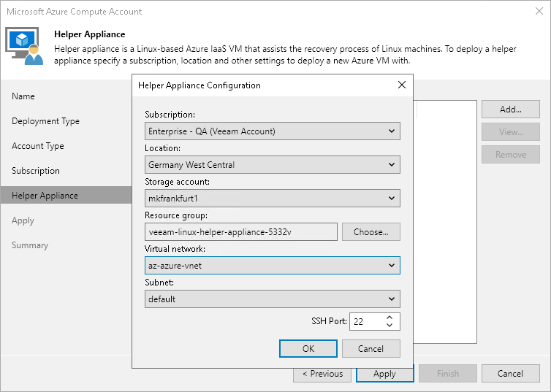Go back with the Previous button
The width and height of the screenshot is (551, 392).
pos(322,374)
